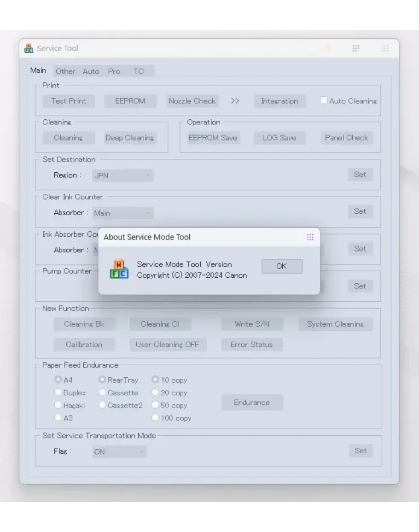The image size is (419, 532).
Task: Open the Region dropdown showing JPN
Action: 122,175
